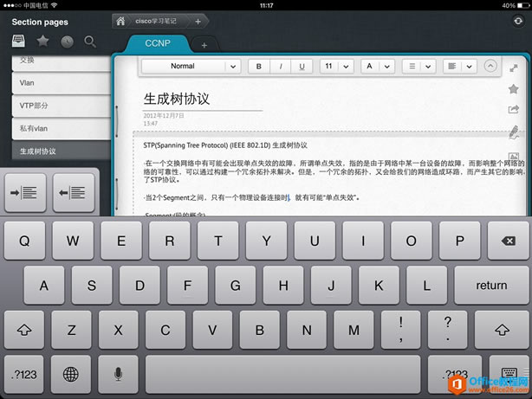The image size is (532, 399).
Task: Open the font size 11 dropdown
Action: coord(336,66)
